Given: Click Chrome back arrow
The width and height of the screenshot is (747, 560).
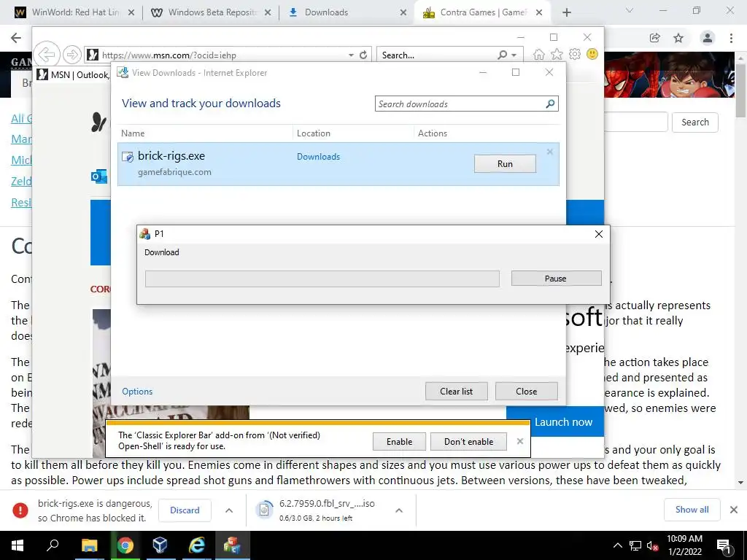Looking at the screenshot, I should [x=16, y=38].
